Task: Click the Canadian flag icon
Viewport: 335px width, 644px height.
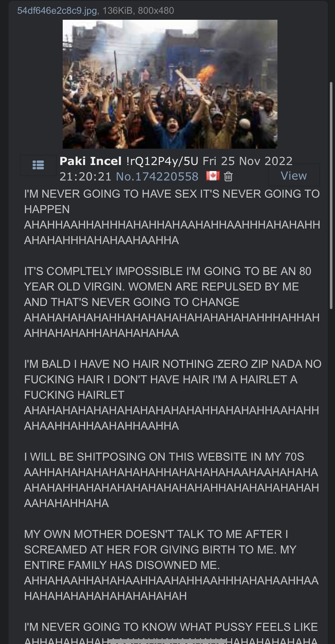Action: pyautogui.click(x=213, y=176)
